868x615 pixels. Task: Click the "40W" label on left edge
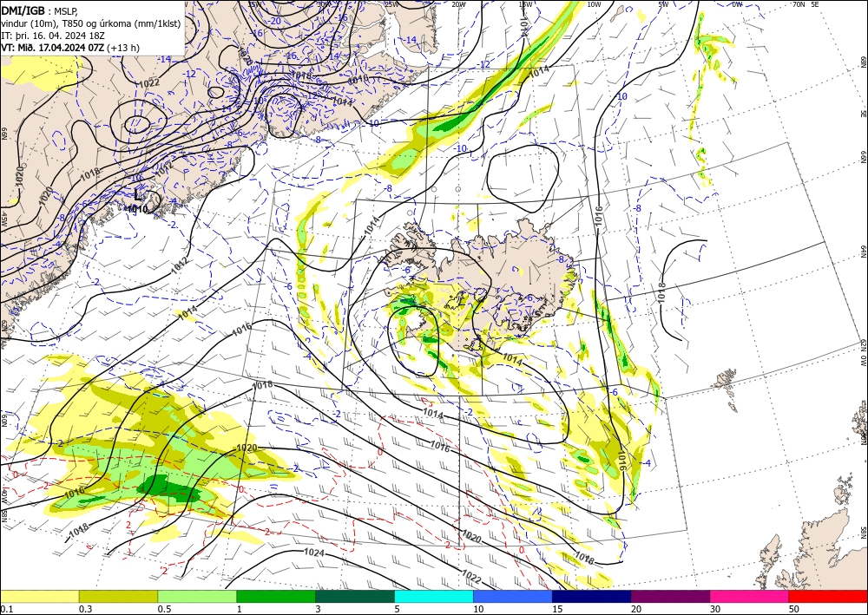pos(3,495)
